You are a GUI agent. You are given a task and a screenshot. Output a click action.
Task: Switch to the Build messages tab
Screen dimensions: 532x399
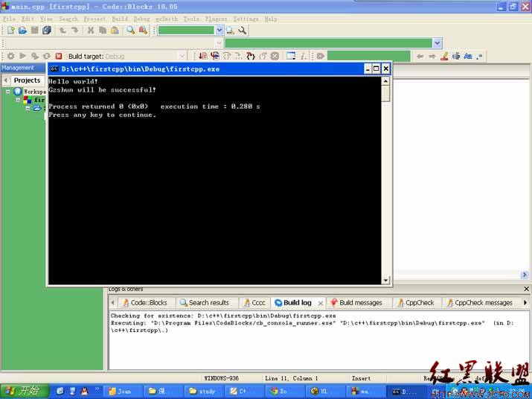(x=356, y=302)
